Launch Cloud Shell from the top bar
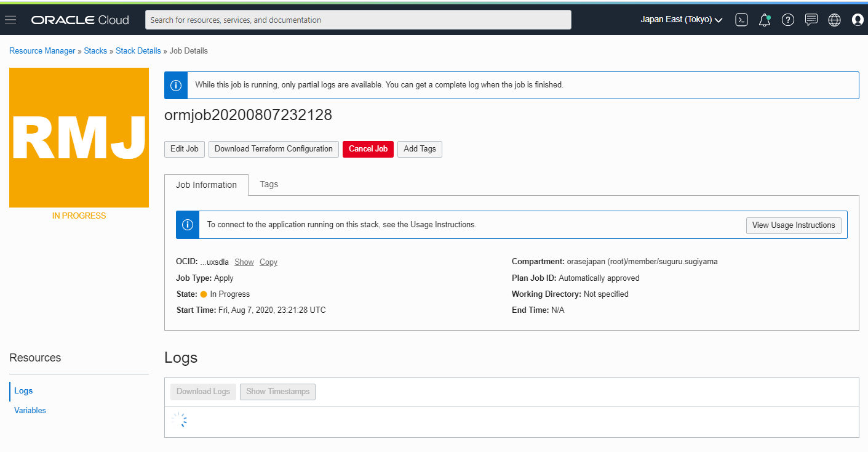 click(741, 19)
